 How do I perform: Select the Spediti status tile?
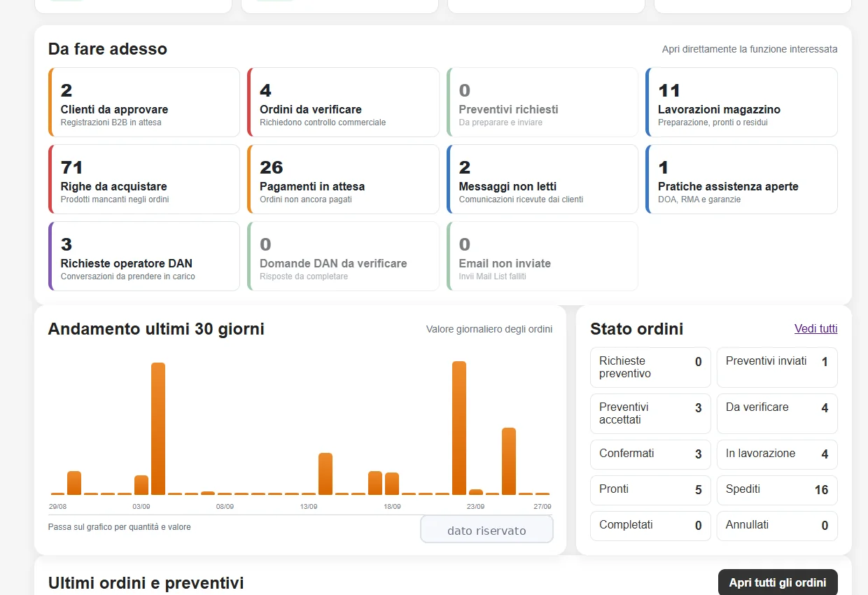pyautogui.click(x=777, y=490)
